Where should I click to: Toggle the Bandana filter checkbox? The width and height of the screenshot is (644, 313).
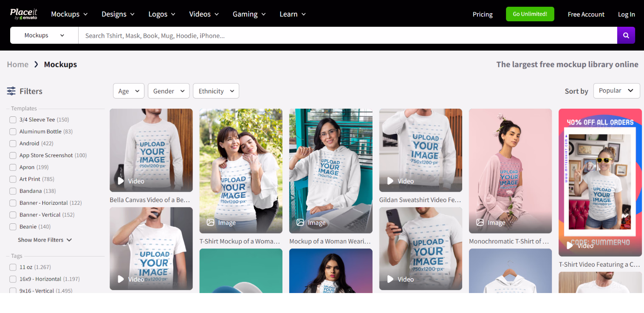(x=13, y=191)
